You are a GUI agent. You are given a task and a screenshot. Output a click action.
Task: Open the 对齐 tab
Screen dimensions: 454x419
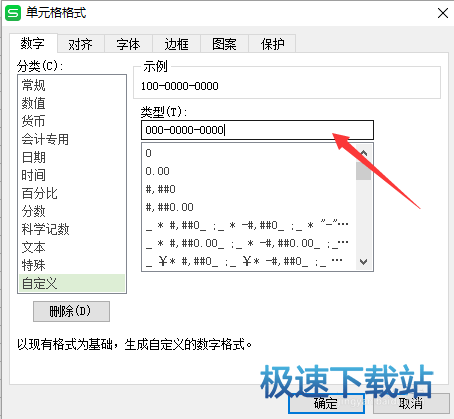click(81, 44)
